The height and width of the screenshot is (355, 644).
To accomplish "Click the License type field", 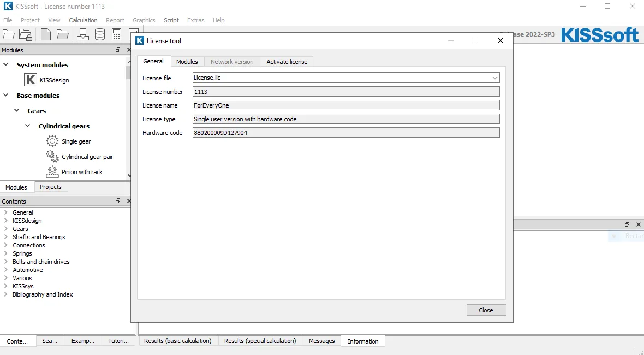I will point(346,119).
